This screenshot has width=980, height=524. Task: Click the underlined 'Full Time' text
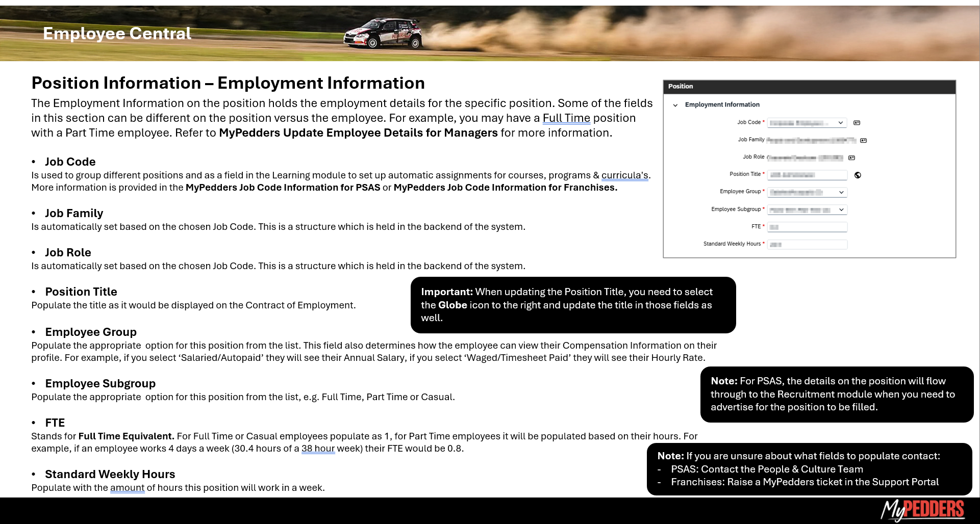(566, 118)
